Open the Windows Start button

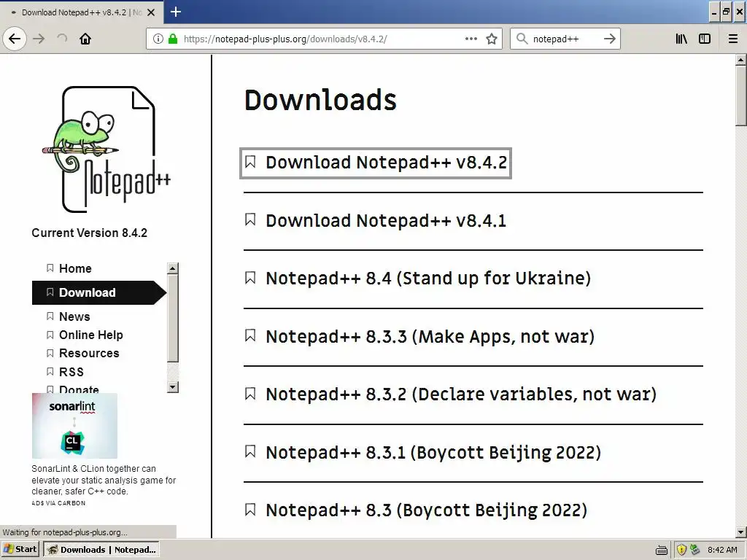(20, 549)
